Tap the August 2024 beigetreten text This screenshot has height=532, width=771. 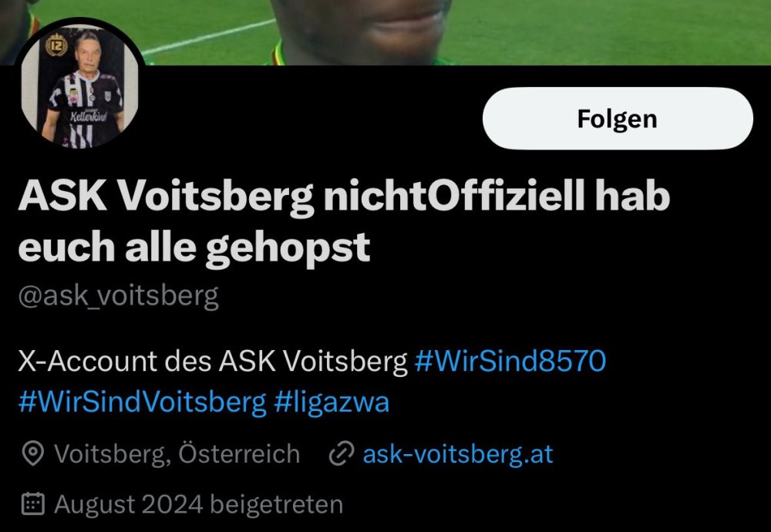tap(199, 504)
